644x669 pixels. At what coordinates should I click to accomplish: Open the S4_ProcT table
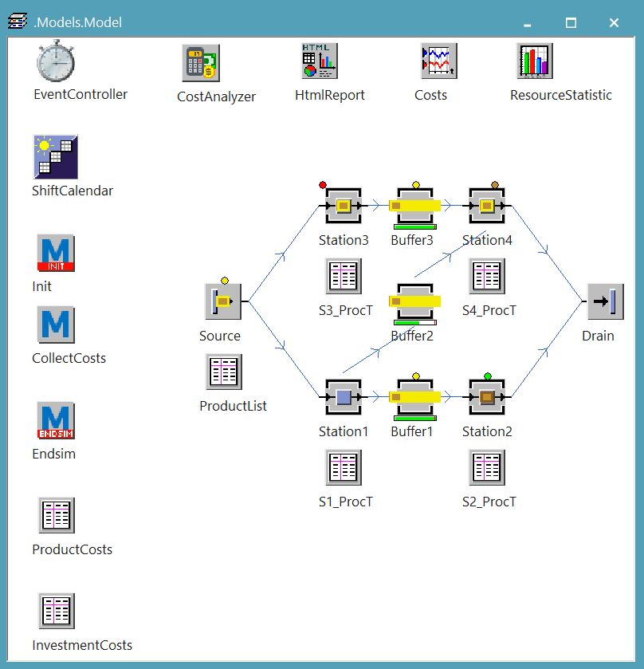(487, 277)
